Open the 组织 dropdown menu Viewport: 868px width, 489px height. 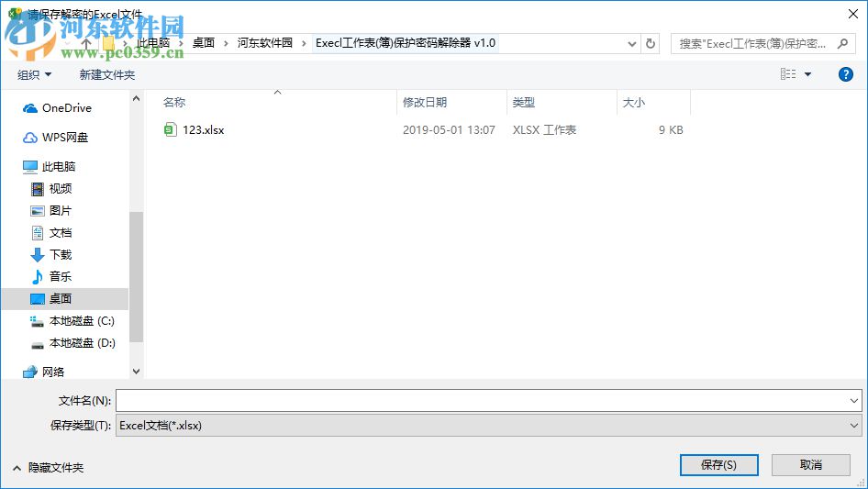coord(34,74)
